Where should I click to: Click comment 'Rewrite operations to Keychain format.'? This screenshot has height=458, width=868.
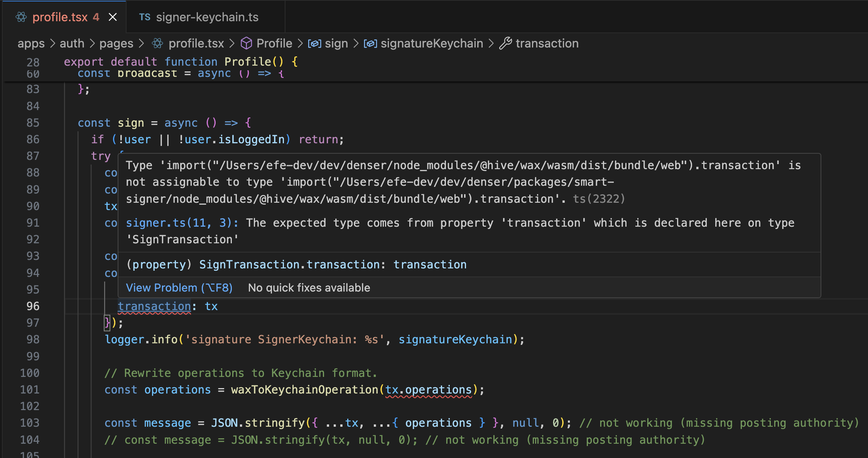click(241, 373)
